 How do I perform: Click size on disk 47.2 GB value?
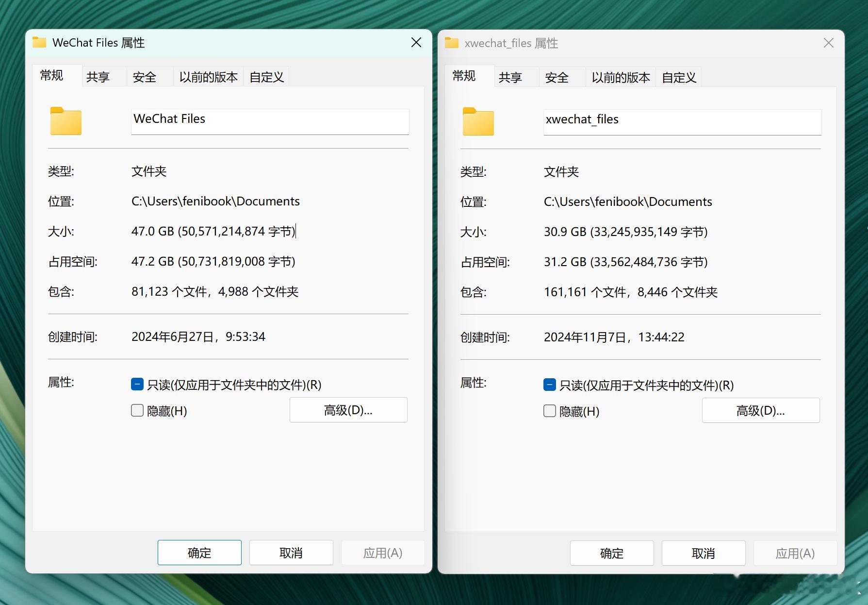click(213, 261)
